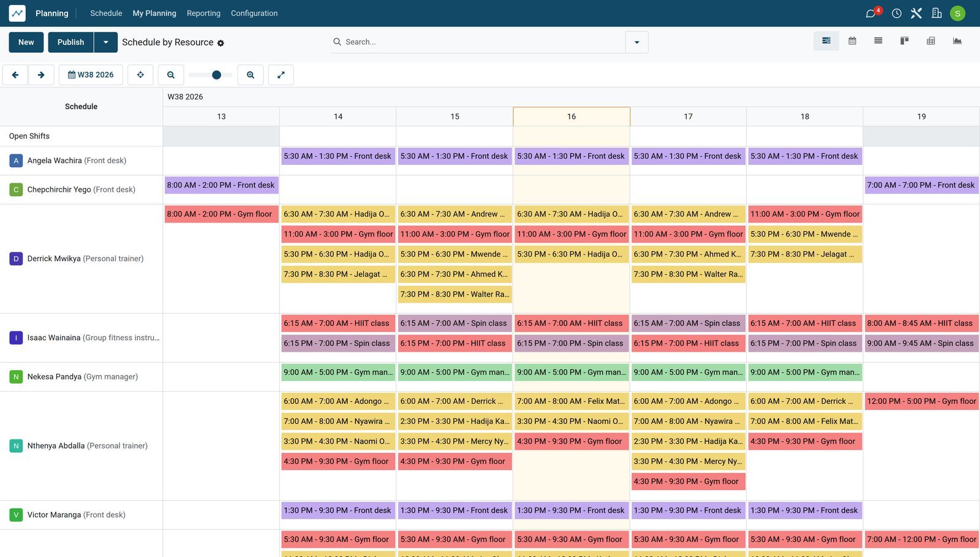Click the W38 2026 week header label

coord(185,97)
